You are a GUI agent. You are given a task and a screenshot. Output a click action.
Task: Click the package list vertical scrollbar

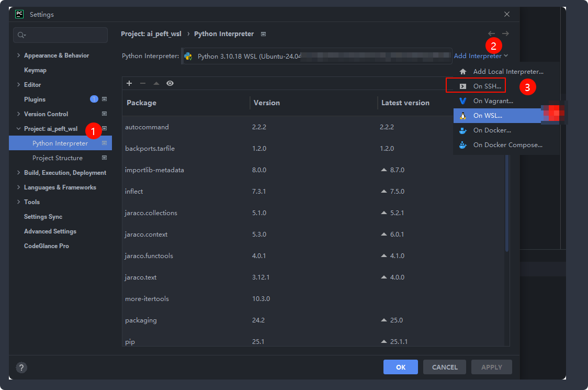coord(506,203)
